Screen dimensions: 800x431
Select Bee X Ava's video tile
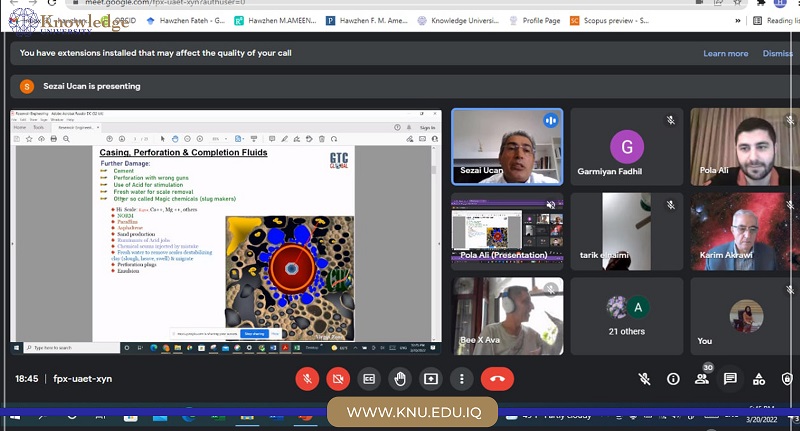click(x=508, y=316)
